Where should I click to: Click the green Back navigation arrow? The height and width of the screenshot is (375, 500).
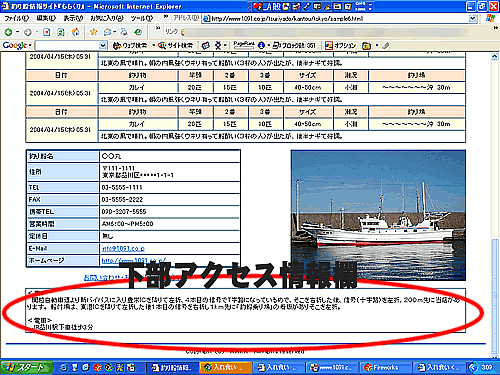[8, 32]
